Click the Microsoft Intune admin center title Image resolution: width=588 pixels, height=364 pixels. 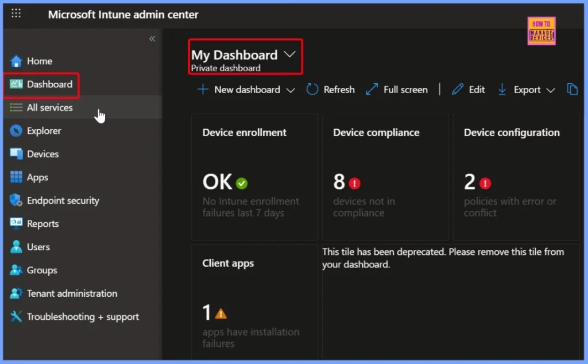(x=123, y=14)
